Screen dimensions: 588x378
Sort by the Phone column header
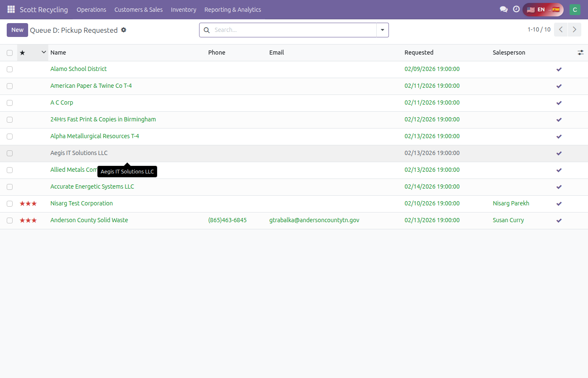[217, 52]
